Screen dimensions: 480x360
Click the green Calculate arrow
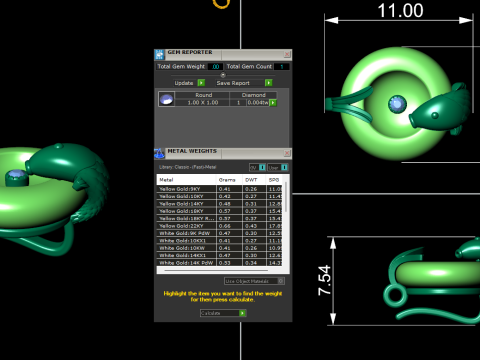tap(243, 313)
